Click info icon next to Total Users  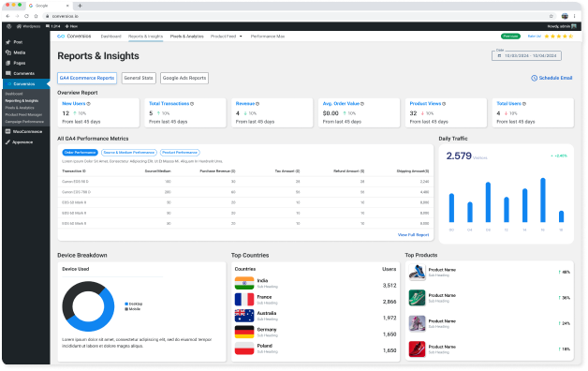(524, 104)
